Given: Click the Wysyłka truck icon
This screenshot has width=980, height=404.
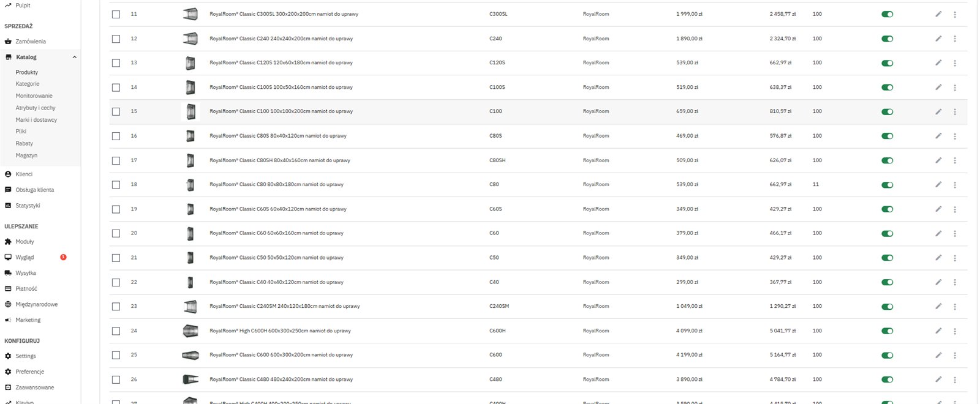Looking at the screenshot, I should (8, 273).
